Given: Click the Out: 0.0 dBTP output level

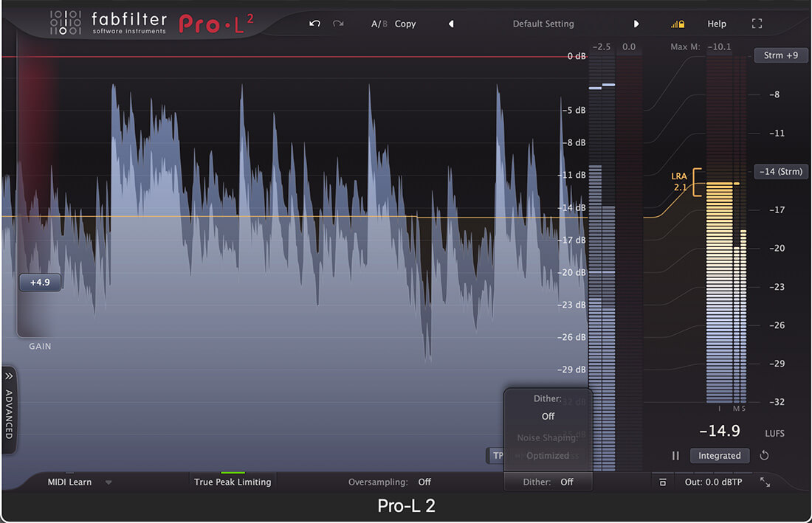Looking at the screenshot, I should (x=713, y=482).
